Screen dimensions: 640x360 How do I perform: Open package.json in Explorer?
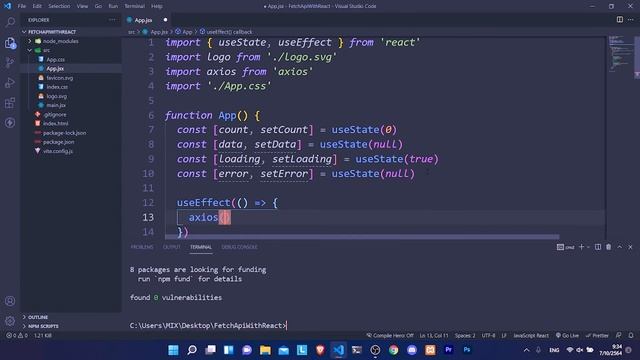click(58, 142)
